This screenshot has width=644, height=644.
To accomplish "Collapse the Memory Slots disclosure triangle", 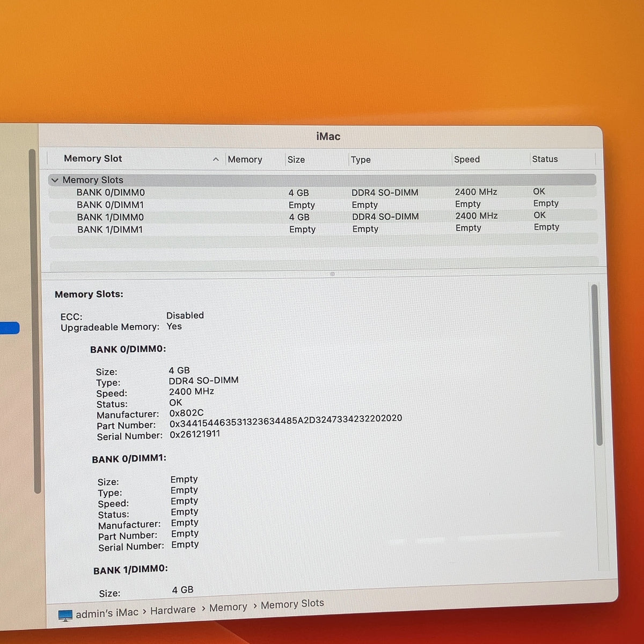I will click(54, 180).
